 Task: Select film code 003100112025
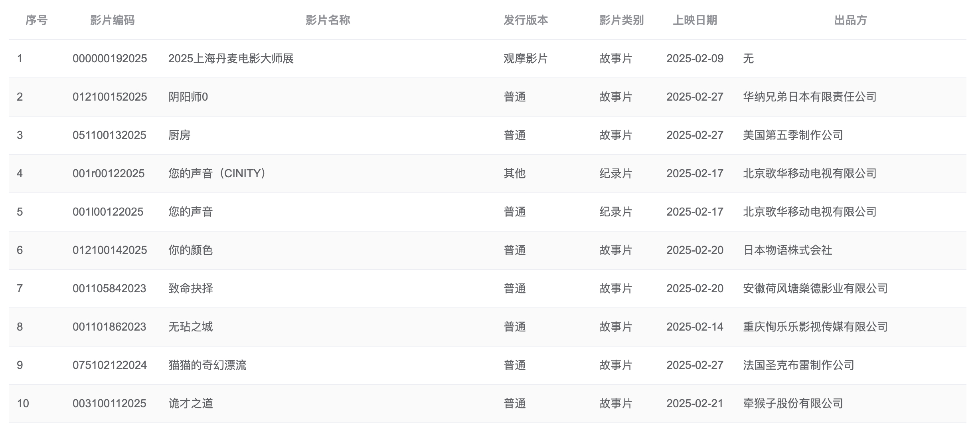tap(109, 404)
